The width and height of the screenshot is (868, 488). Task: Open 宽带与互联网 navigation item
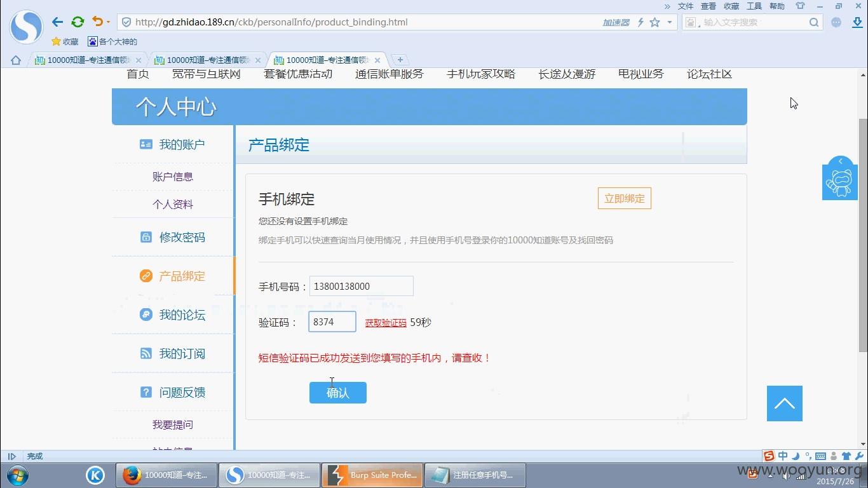pyautogui.click(x=207, y=74)
